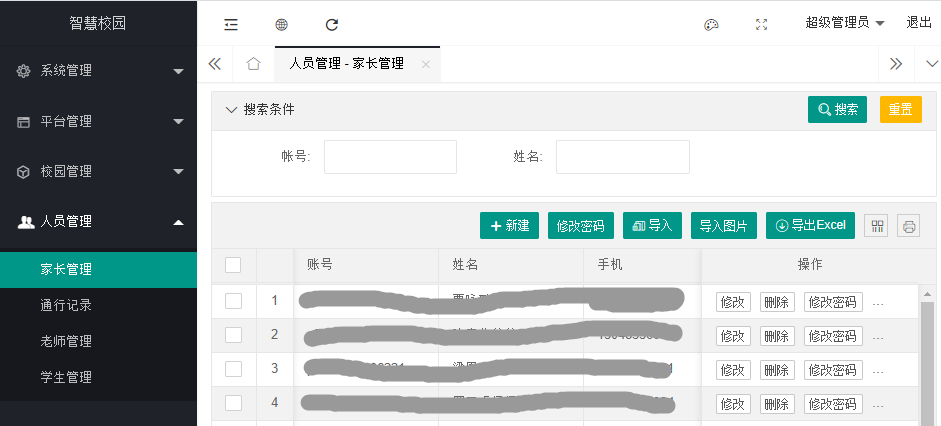Click the print table icon
Viewport: 941px width, 426px height.
tap(908, 226)
